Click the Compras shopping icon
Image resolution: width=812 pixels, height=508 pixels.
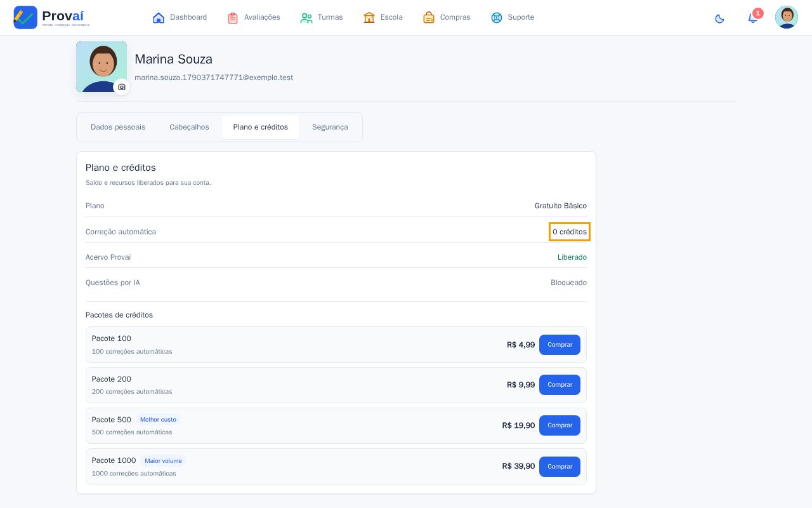[x=429, y=18]
